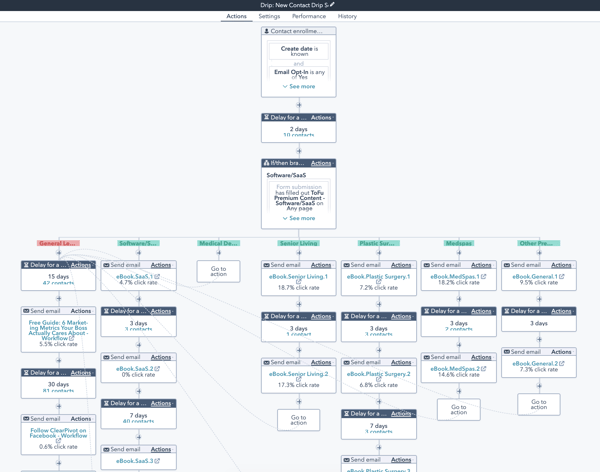Add action below eBook.MedSpas.1 card
This screenshot has height=472, width=600.
[x=459, y=299]
